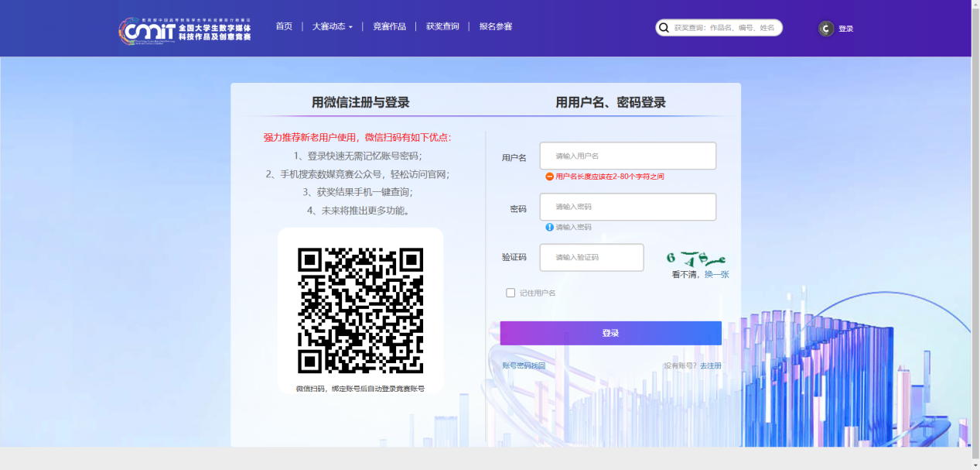The image size is (980, 470).
Task: Switch to 用用户名、密码登录 tab
Action: coord(611,102)
